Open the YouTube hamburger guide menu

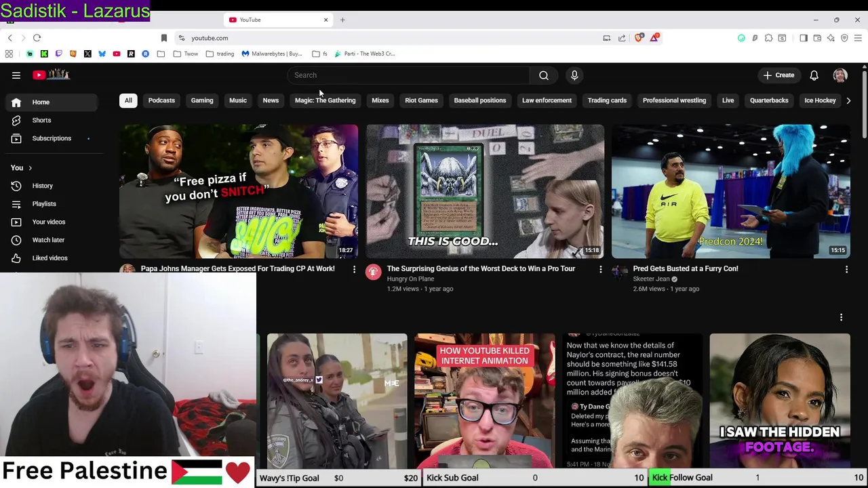click(x=16, y=75)
